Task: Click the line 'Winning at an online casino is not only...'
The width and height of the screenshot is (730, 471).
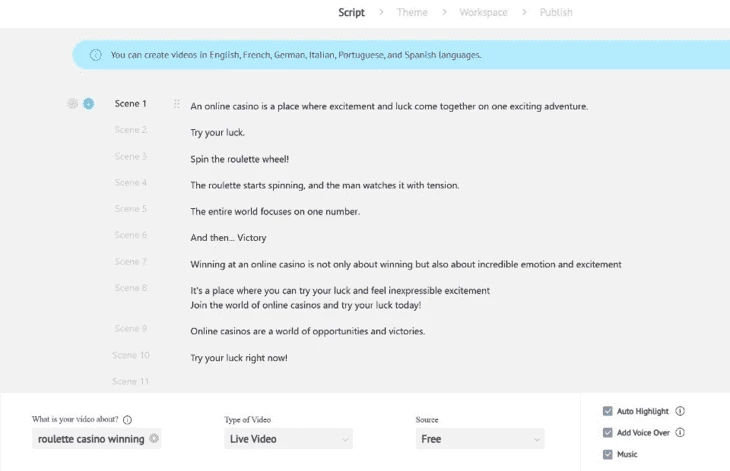Action: click(406, 264)
